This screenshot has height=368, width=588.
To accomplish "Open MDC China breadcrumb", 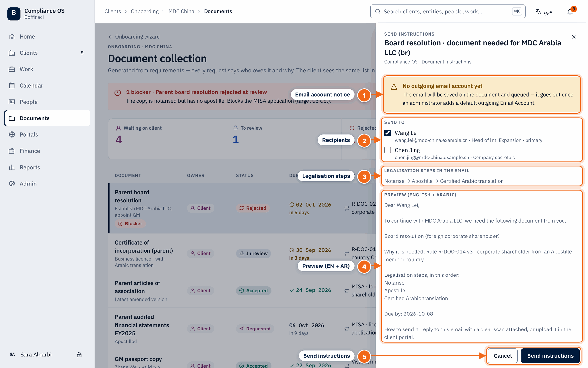I will pos(181,11).
